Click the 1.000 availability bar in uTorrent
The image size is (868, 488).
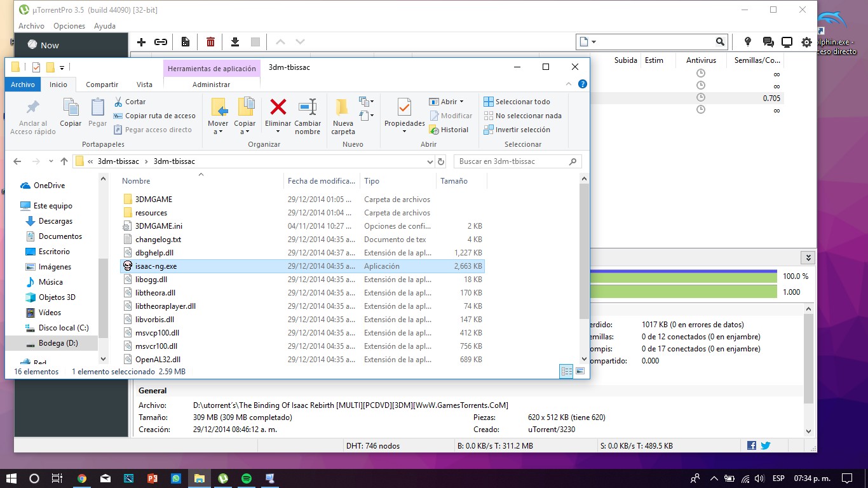pos(684,292)
